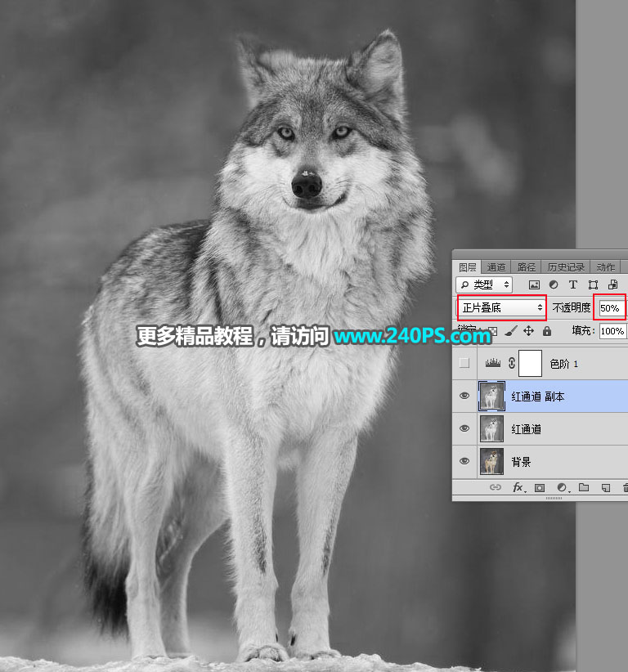Click the adjustment layer filter icon
Image resolution: width=628 pixels, height=672 pixels.
click(554, 284)
